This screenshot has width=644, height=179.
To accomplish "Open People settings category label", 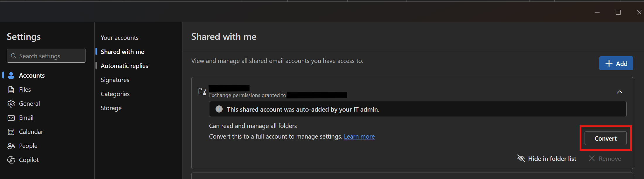I will [x=28, y=146].
